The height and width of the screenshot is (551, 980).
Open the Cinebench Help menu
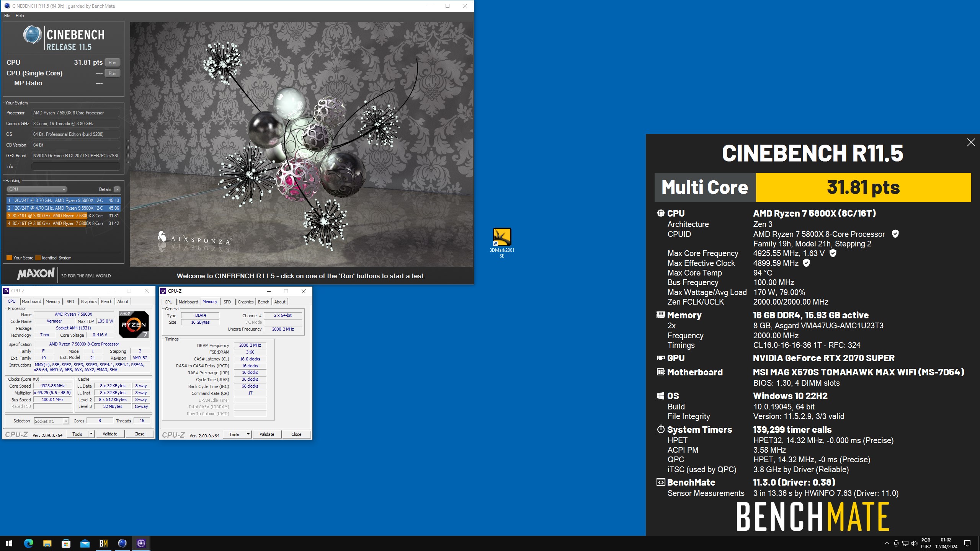pyautogui.click(x=20, y=16)
